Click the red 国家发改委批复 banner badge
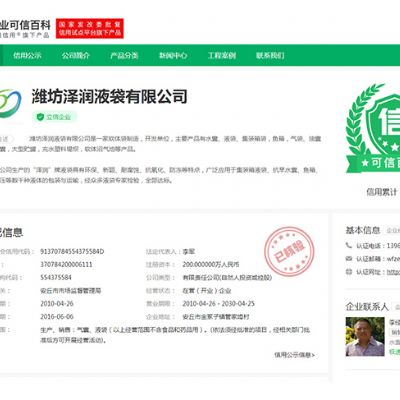The image size is (400, 400). (x=90, y=28)
